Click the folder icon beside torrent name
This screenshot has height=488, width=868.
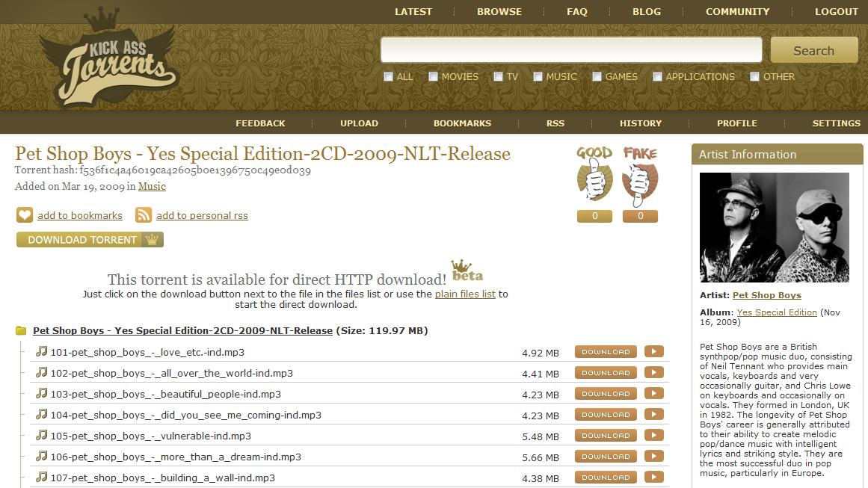click(21, 330)
